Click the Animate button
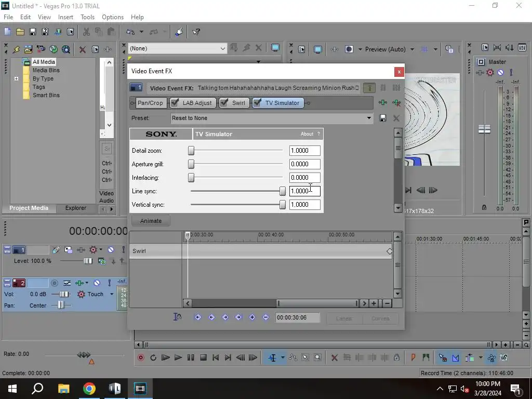Image resolution: width=532 pixels, height=399 pixels. click(151, 221)
